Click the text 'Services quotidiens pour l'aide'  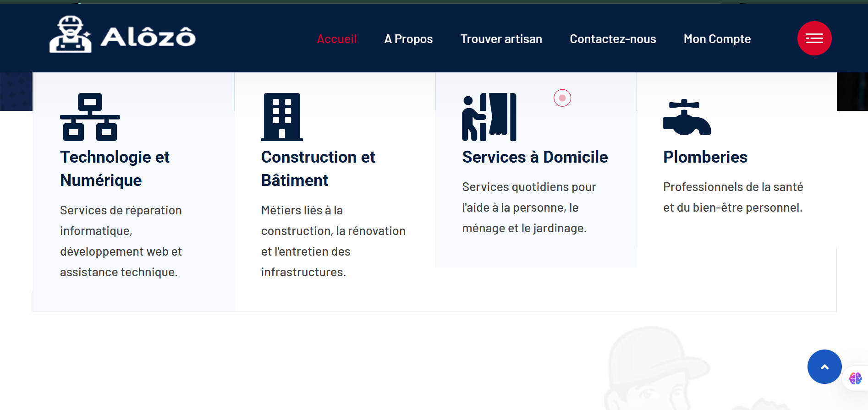529,197
